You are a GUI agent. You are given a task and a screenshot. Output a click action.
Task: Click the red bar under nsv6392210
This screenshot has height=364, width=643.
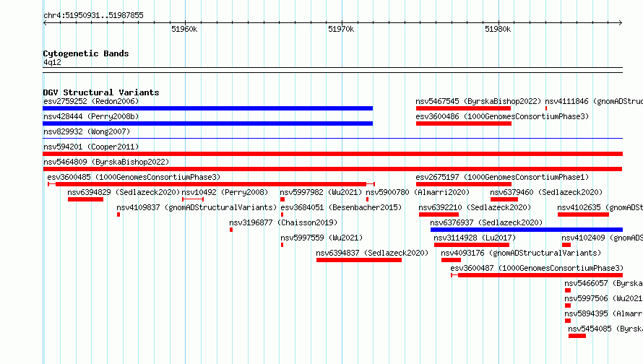tap(439, 214)
